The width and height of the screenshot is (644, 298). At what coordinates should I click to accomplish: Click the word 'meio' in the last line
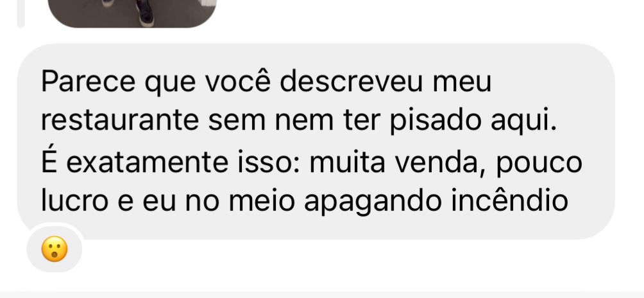click(261, 201)
